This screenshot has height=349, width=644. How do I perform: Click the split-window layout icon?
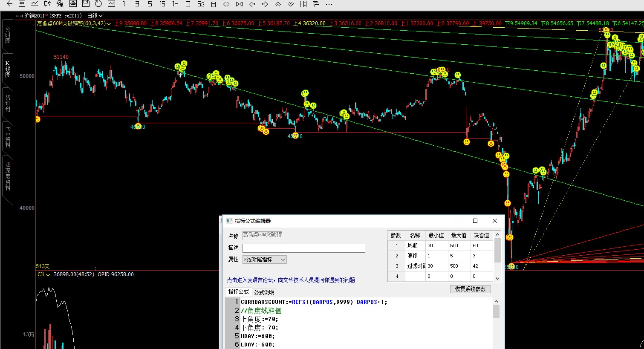pyautogui.click(x=303, y=4)
